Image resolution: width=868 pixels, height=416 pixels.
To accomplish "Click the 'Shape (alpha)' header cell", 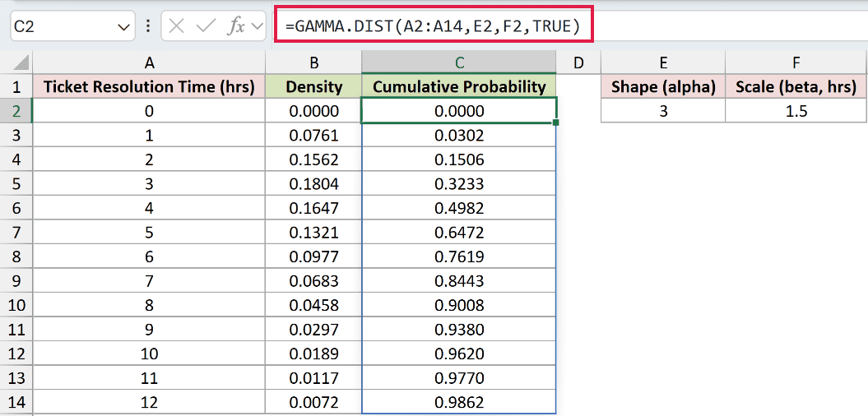I will click(x=662, y=86).
